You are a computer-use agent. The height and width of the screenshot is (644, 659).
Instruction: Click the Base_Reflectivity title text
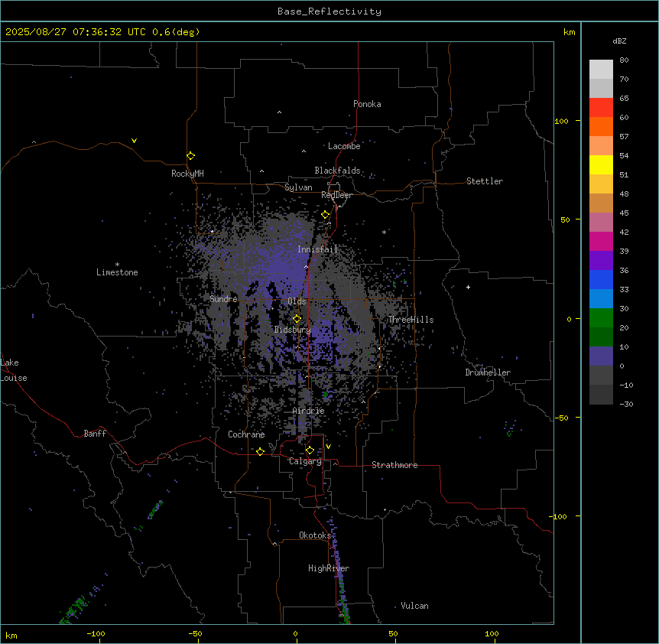[x=329, y=11]
